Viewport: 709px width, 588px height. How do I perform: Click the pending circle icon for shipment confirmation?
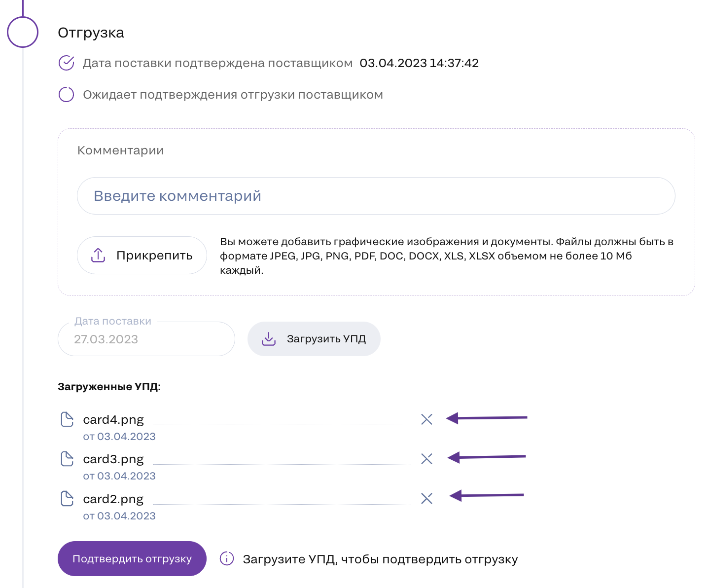[66, 95]
